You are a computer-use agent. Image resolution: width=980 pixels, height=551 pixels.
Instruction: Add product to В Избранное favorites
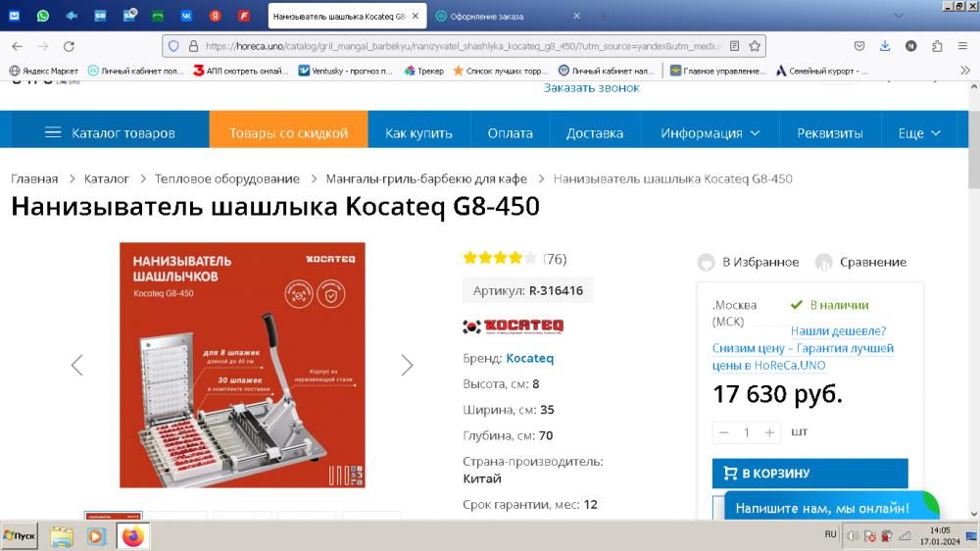[748, 262]
